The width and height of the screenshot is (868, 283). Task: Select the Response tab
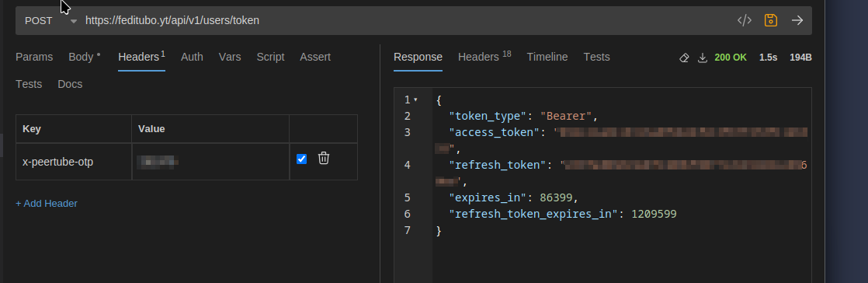pos(418,57)
